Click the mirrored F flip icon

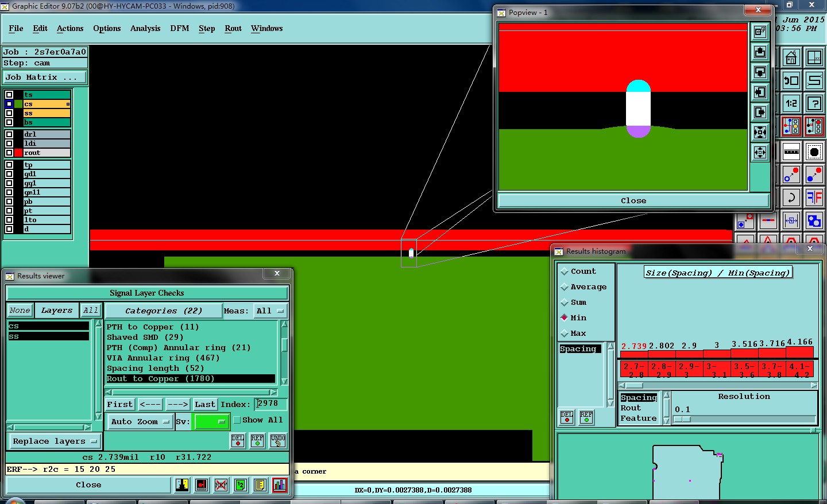[x=814, y=197]
